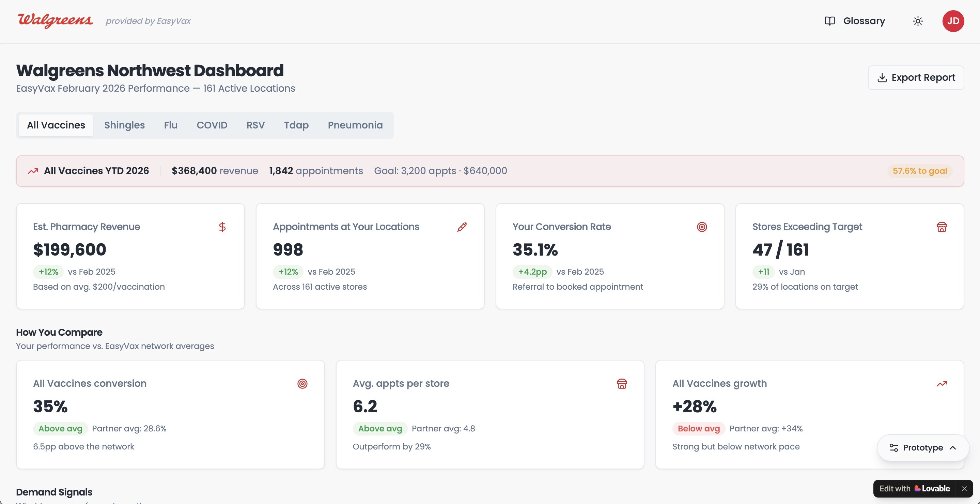This screenshot has height=504, width=980.
Task: Open the Glossary link
Action: pos(854,21)
